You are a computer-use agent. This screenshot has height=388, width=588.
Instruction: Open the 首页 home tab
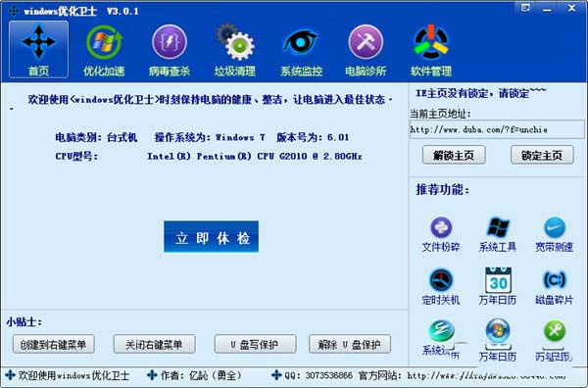point(38,49)
